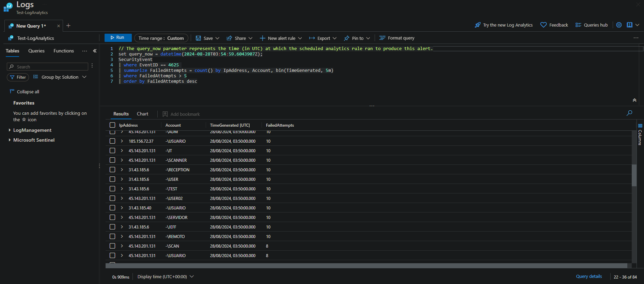Open the Export dropdown arrow

(x=334, y=38)
